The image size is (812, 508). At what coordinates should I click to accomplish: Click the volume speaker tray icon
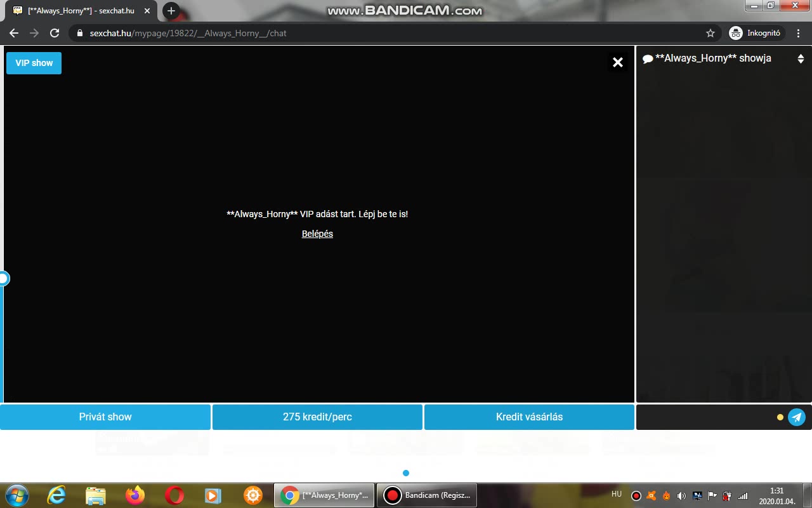[682, 496]
